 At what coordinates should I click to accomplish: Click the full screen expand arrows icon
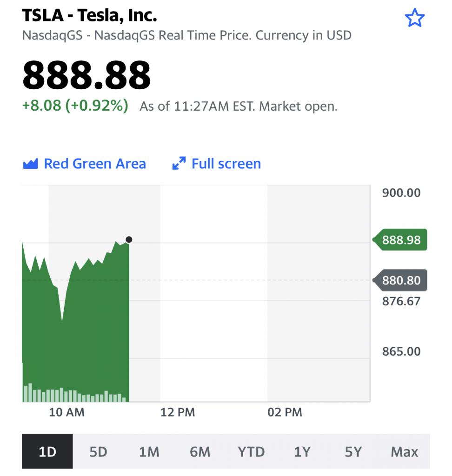pos(179,163)
